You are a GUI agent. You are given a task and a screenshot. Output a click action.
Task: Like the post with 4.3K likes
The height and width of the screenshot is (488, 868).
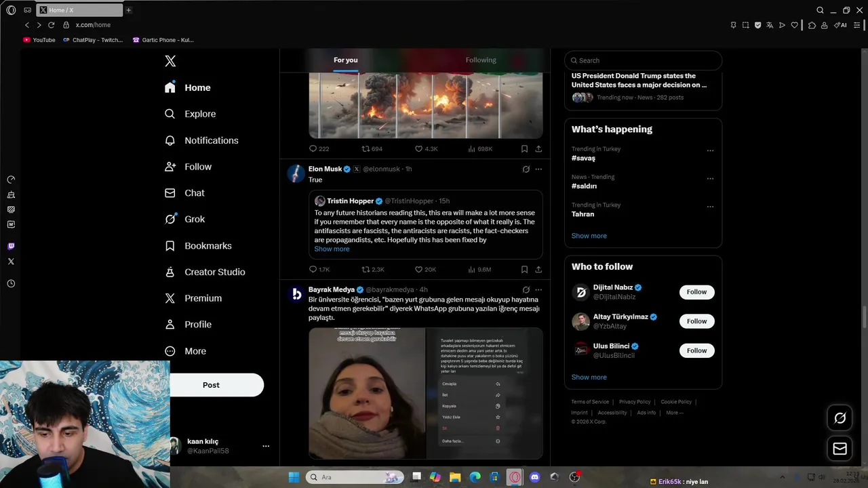[426, 148]
